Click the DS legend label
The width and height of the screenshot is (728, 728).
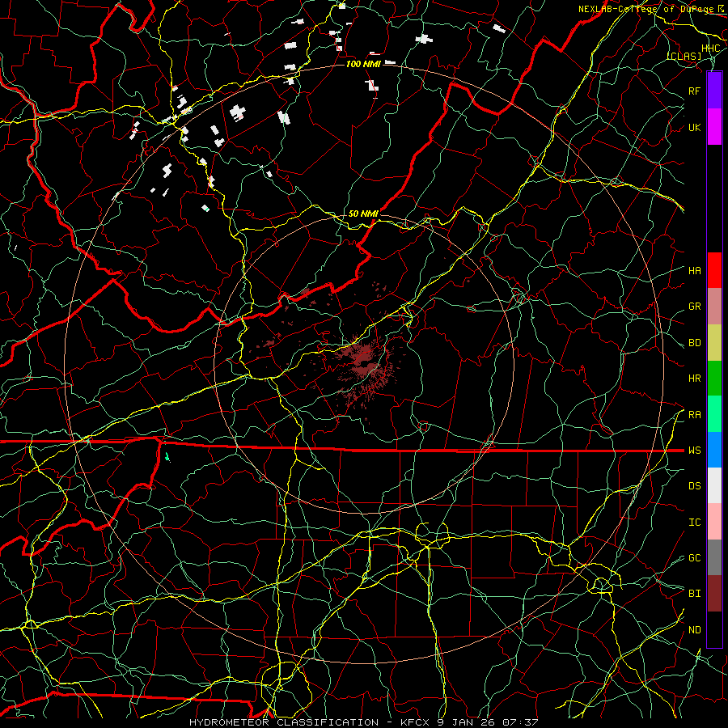[x=695, y=486]
